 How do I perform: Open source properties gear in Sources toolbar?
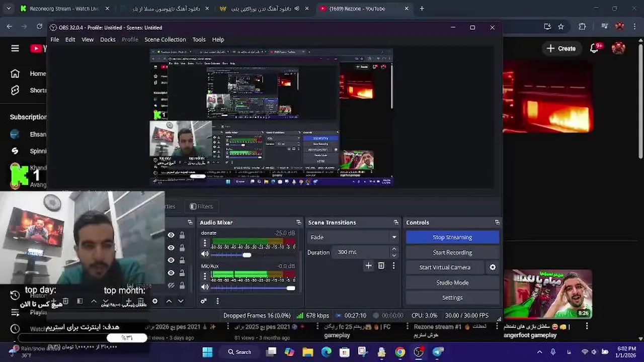(155, 301)
